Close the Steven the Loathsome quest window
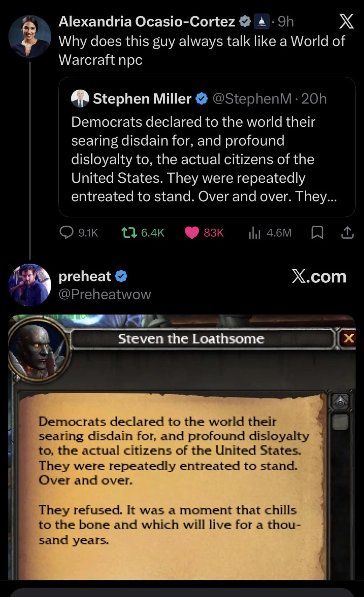364x597 pixels. pos(348,338)
